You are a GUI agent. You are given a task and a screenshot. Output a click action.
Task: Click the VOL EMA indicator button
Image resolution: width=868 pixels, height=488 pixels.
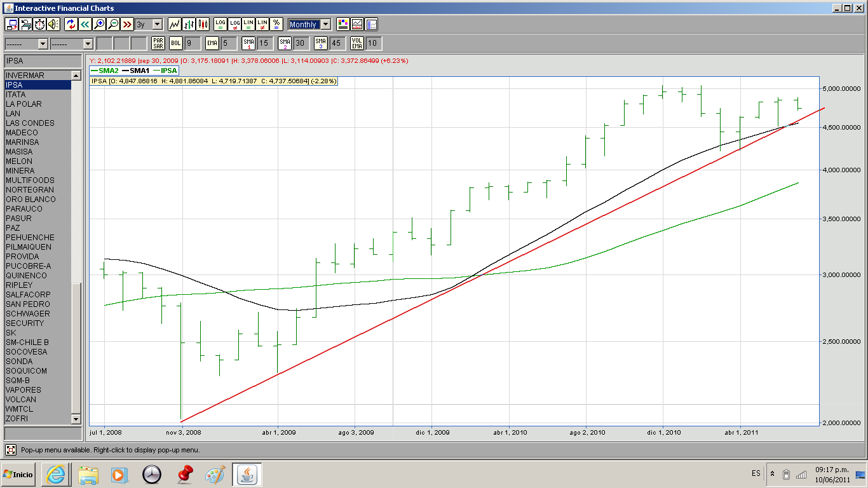coord(357,43)
